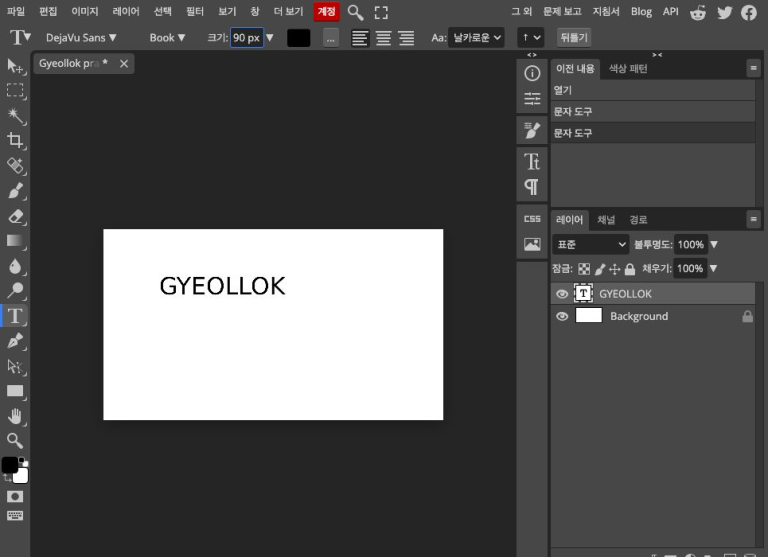
Task: Hide the GYEOLLOK text layer
Action: click(562, 294)
